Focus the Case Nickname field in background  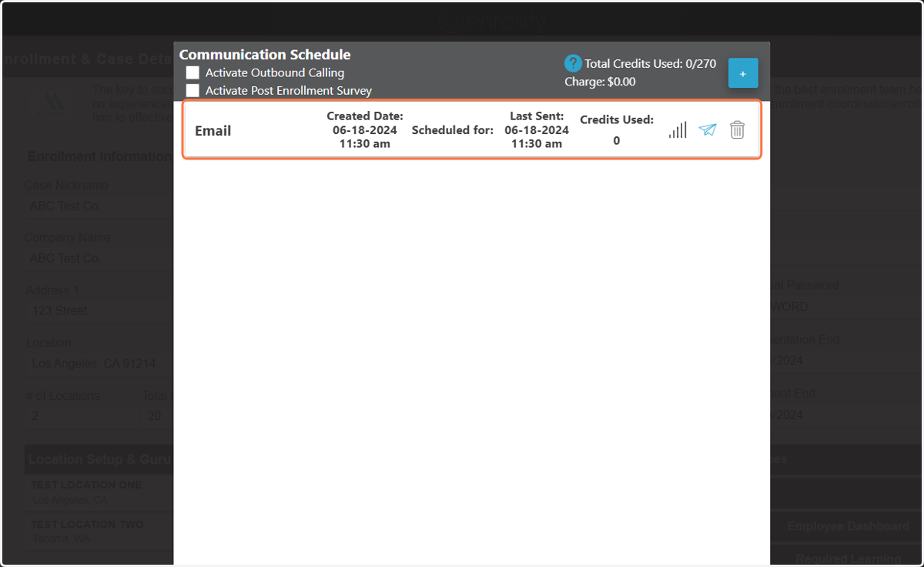point(99,206)
